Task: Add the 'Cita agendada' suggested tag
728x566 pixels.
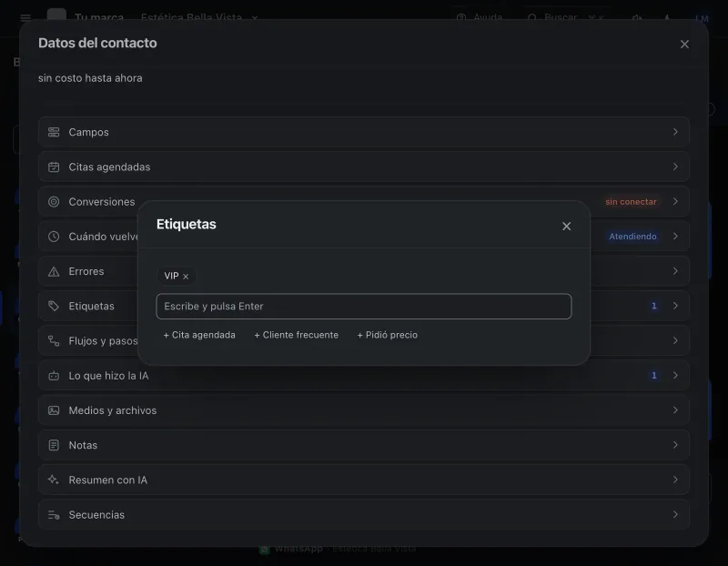Action: click(x=199, y=335)
